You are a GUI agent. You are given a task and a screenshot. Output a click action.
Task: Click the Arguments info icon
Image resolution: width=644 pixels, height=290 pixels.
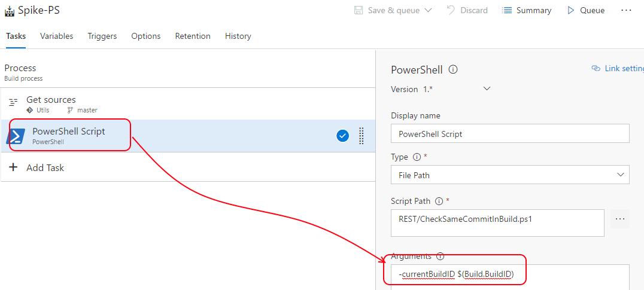(441, 257)
